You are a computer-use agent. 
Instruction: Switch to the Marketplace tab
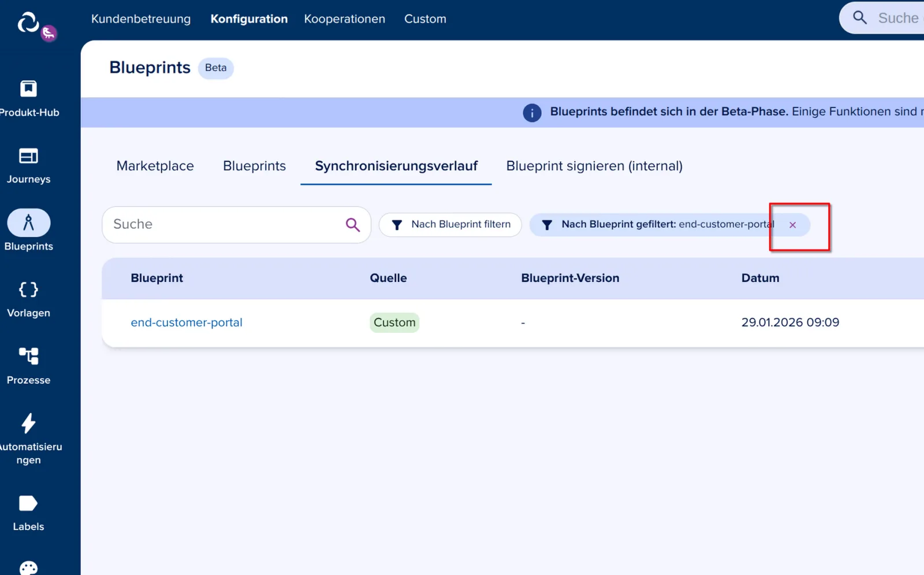pos(155,166)
